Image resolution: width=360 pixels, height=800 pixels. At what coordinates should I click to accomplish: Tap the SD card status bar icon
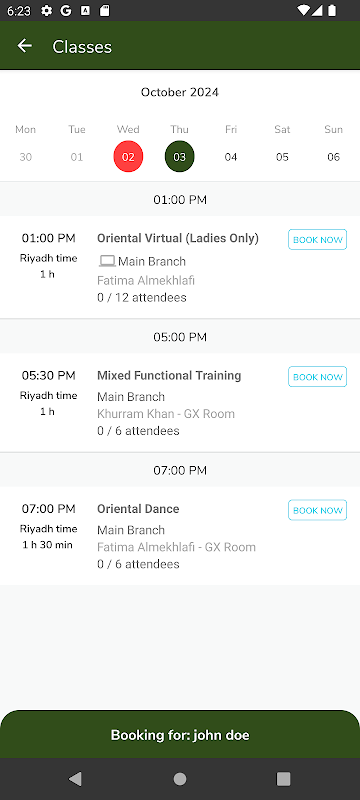(105, 11)
